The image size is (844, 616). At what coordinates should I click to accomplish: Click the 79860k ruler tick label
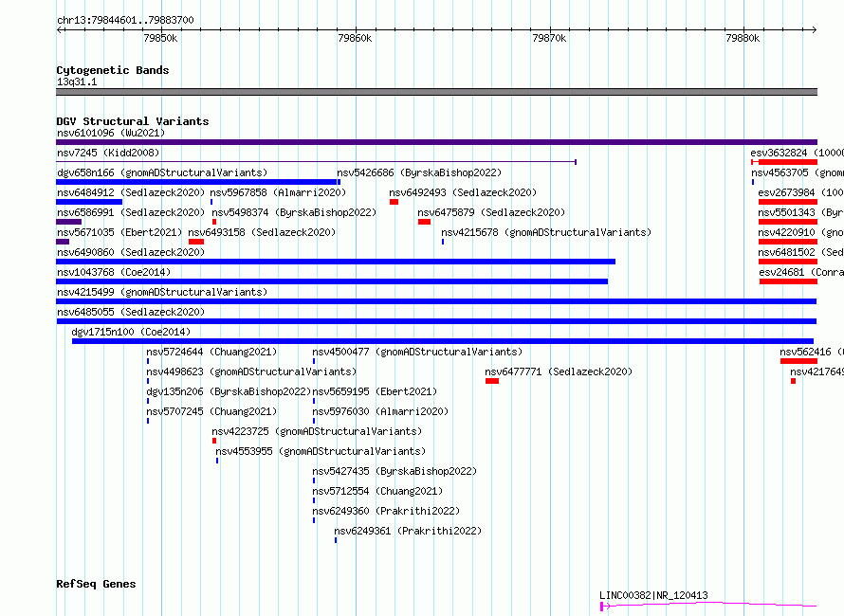coord(355,38)
